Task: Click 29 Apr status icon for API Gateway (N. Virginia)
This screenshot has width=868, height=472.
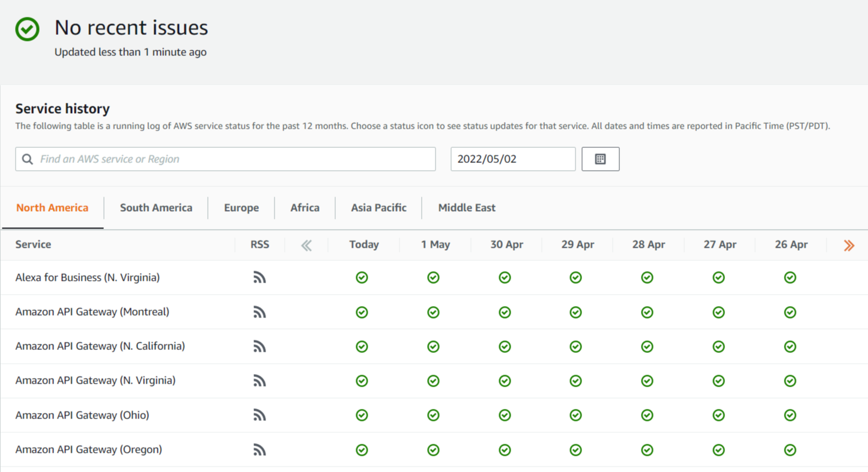Action: tap(575, 381)
